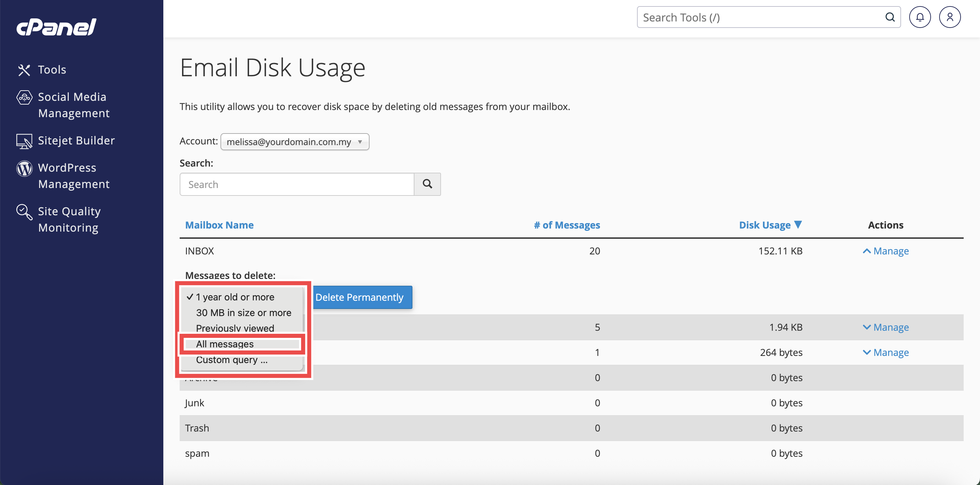Select All messages option
The image size is (980, 485).
[225, 344]
